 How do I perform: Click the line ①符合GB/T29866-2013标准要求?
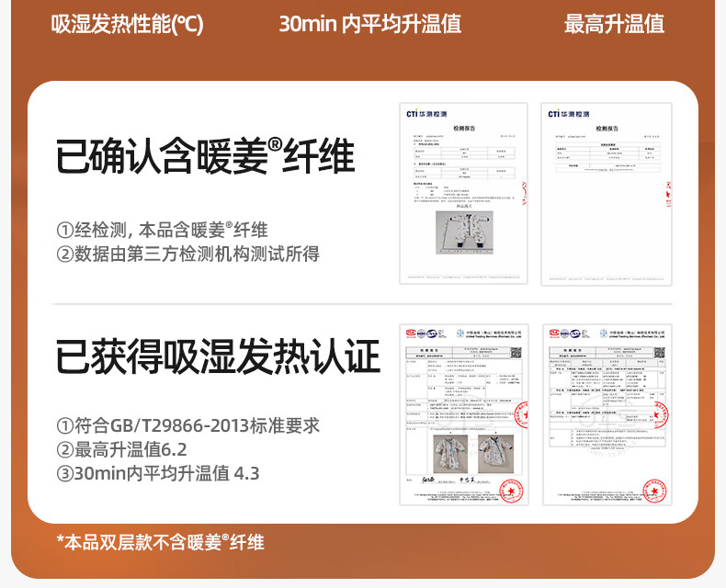point(188,425)
